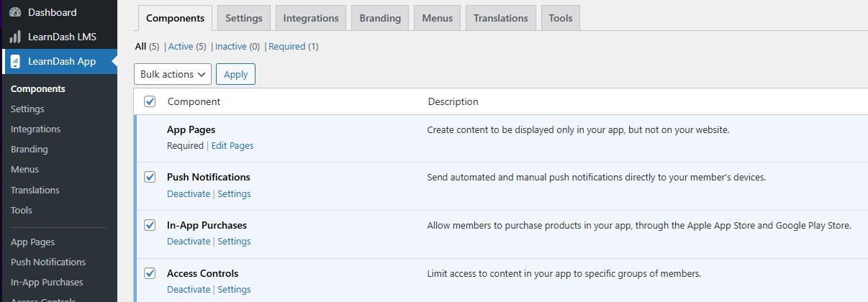The image size is (868, 302).
Task: Select Menus in the sidebar submenu
Action: click(x=24, y=170)
